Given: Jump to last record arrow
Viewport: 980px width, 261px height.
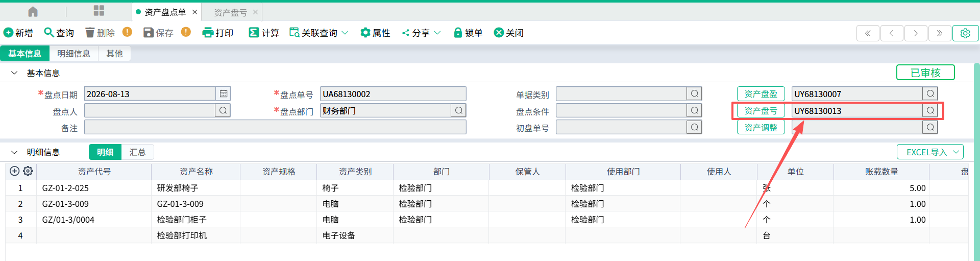Looking at the screenshot, I should pyautogui.click(x=940, y=33).
